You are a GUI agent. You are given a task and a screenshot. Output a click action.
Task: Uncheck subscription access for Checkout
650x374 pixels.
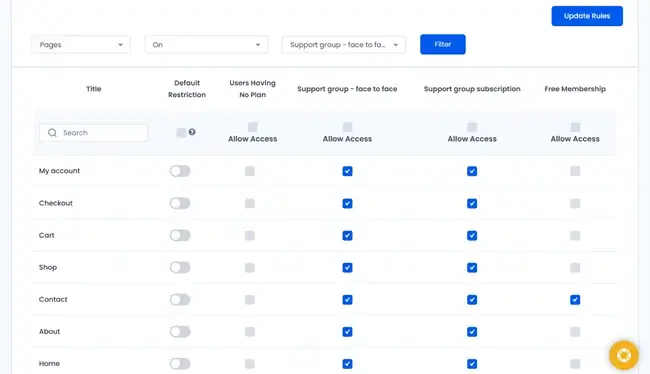click(x=472, y=204)
